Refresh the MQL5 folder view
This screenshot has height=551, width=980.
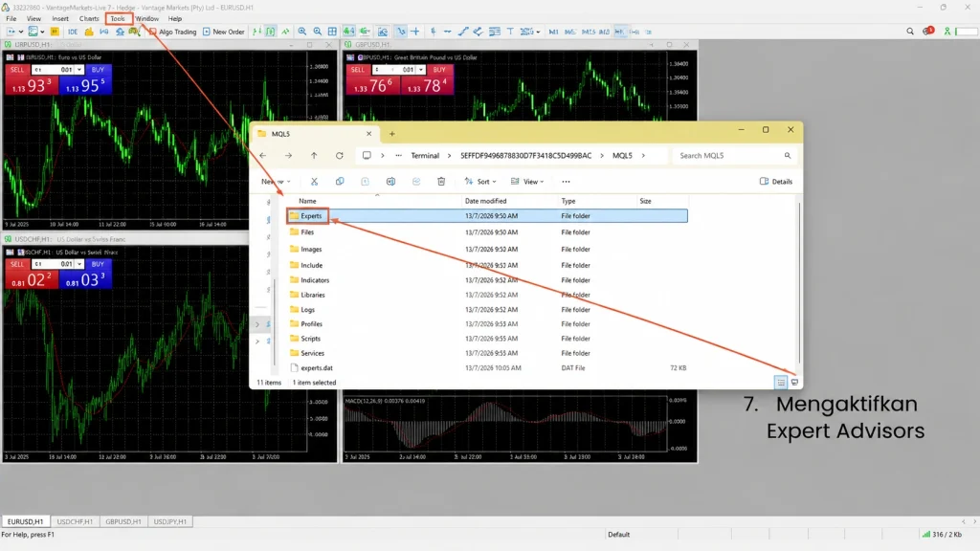point(340,156)
